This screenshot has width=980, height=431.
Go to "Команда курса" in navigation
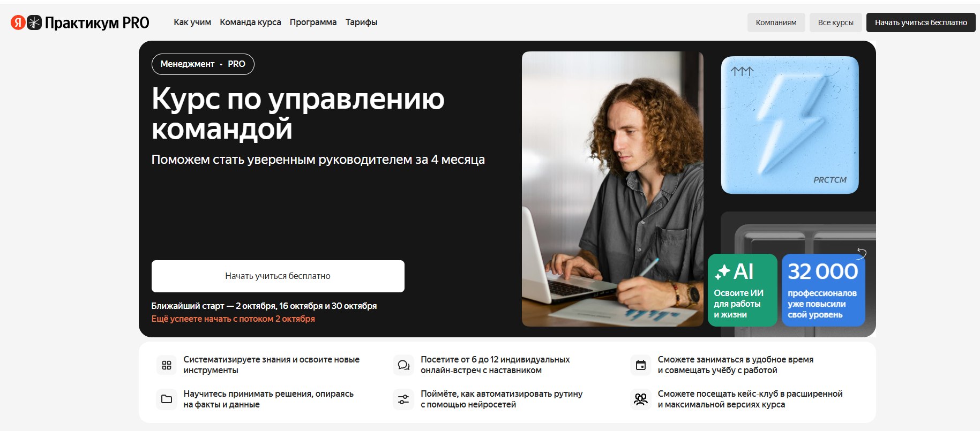coord(250,22)
